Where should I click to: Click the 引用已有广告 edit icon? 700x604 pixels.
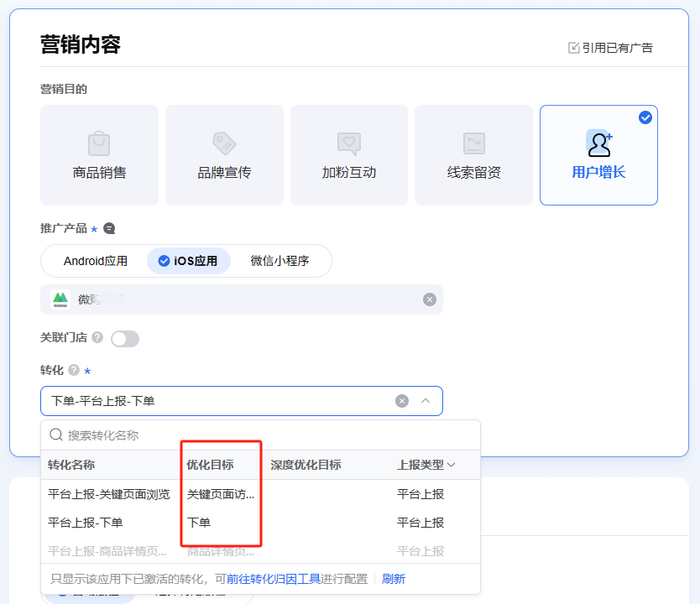[573, 48]
